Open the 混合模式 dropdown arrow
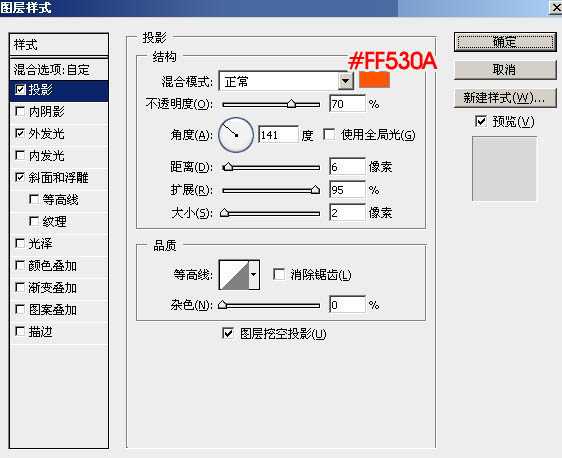 pyautogui.click(x=346, y=81)
